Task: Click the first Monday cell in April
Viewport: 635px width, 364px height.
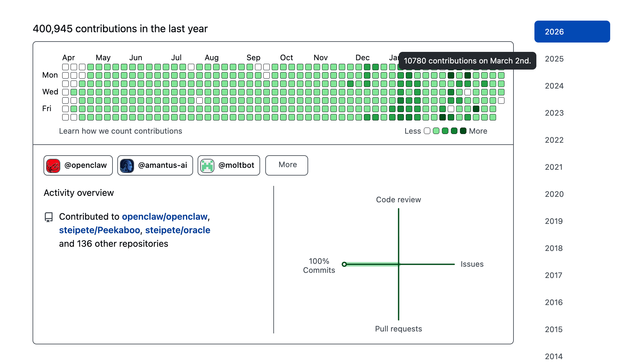Action: coord(65,75)
